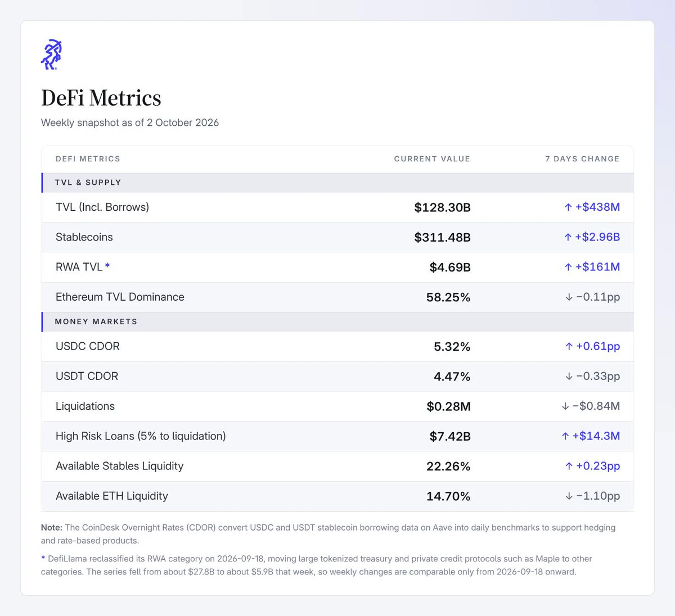
Task: Select the USDT CDOR row label
Action: point(87,376)
